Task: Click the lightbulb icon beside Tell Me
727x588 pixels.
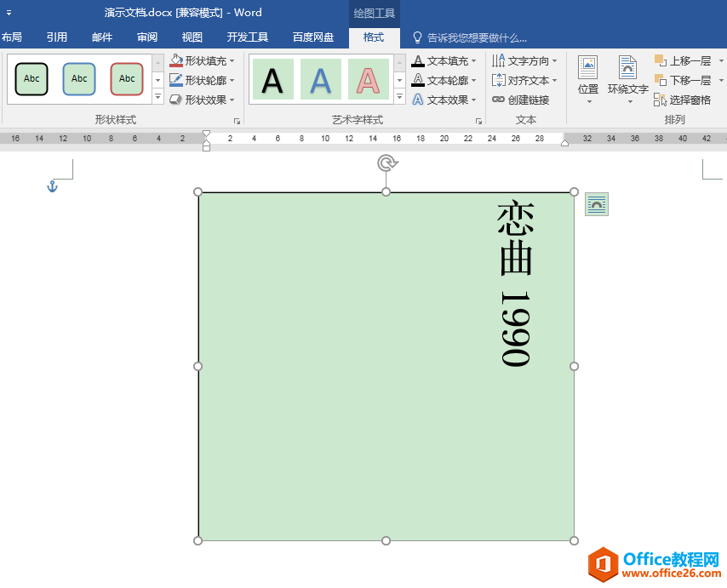Action: [x=417, y=37]
